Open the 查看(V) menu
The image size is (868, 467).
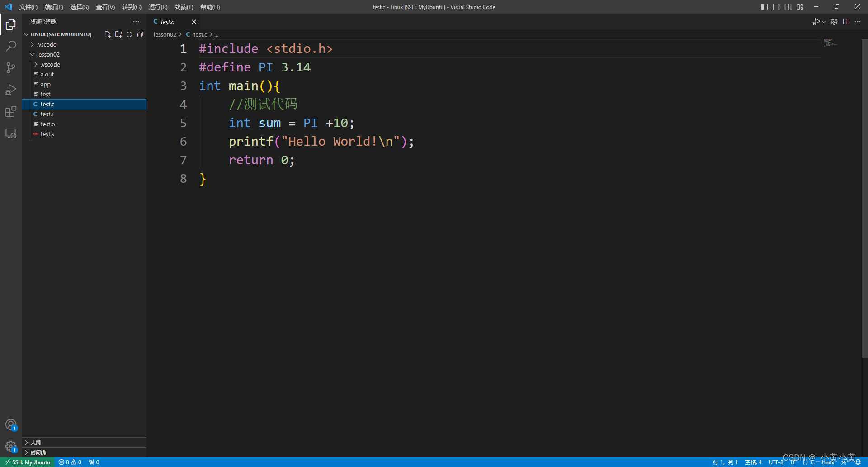[x=105, y=7]
